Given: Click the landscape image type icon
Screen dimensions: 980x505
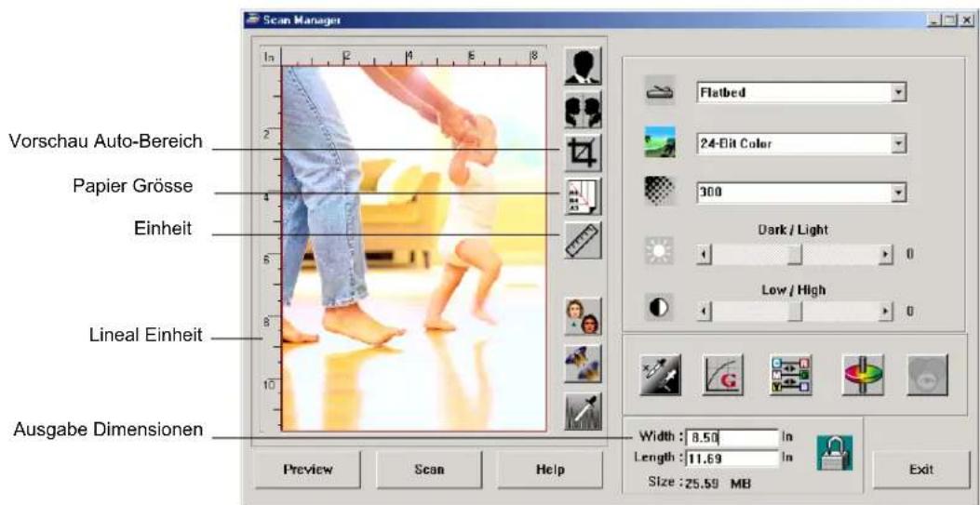Looking at the screenshot, I should click(x=660, y=141).
